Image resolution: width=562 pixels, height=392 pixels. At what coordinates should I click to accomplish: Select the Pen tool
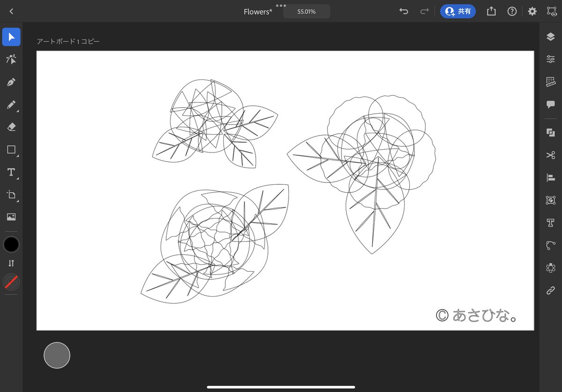pyautogui.click(x=11, y=82)
